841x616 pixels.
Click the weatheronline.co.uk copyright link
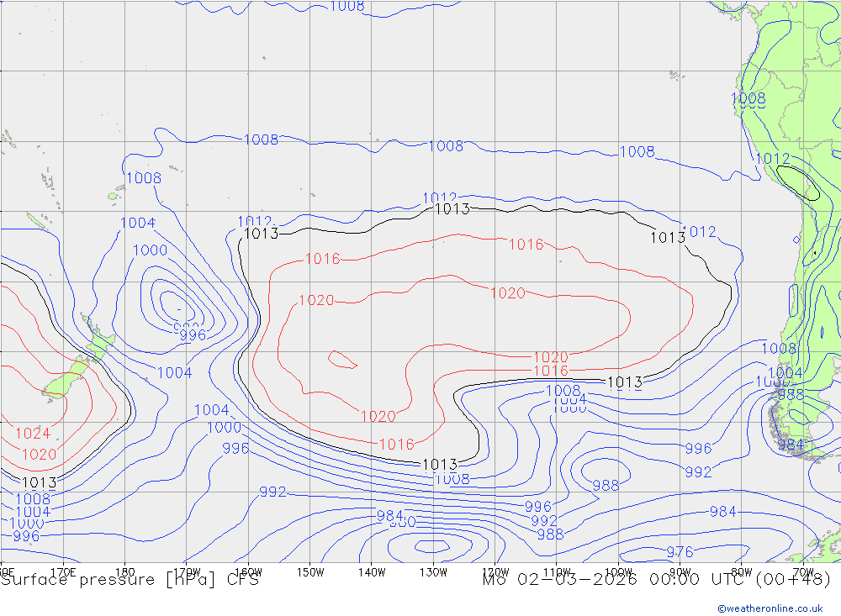click(x=770, y=608)
